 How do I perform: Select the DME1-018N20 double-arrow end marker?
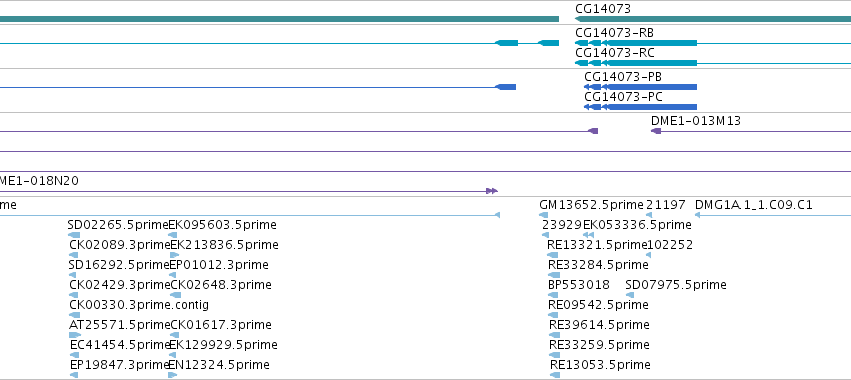(x=492, y=191)
